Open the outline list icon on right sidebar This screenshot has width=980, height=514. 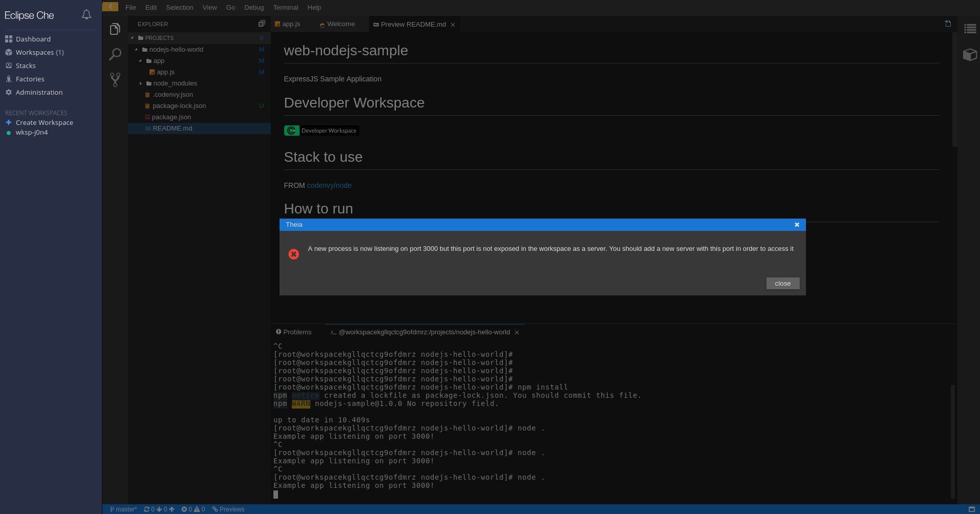[971, 29]
